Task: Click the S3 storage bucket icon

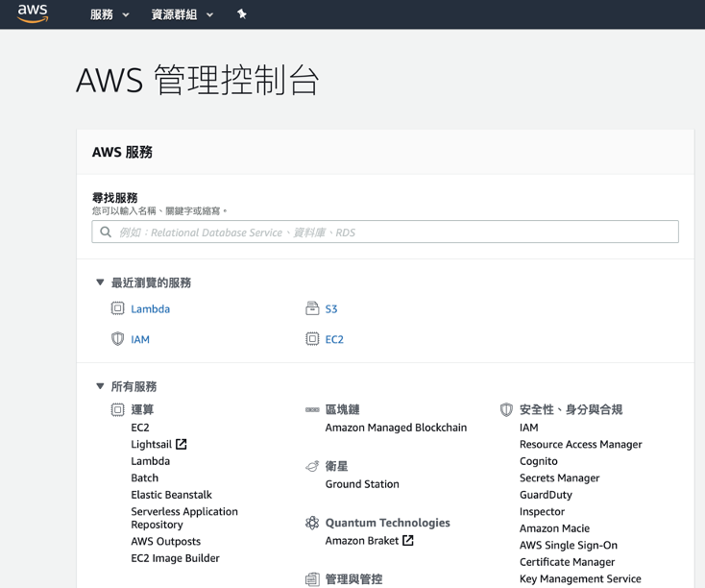Action: (x=312, y=308)
